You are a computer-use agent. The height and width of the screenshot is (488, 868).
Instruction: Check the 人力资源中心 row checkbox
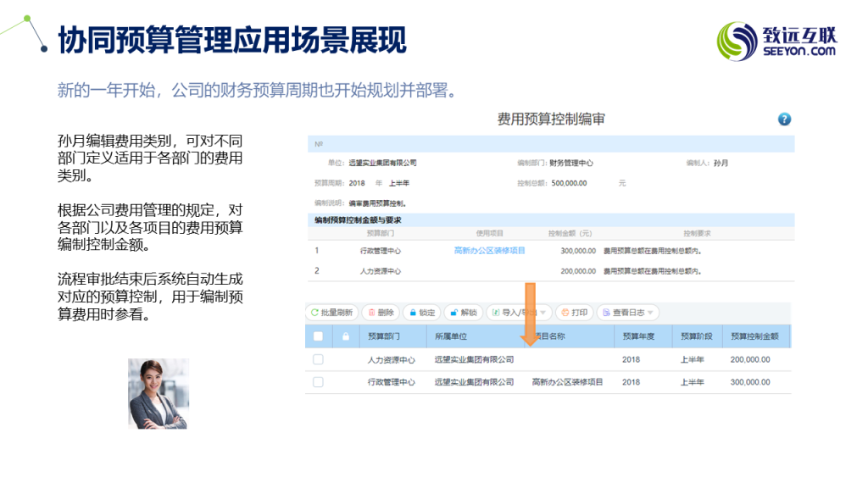[x=318, y=359]
